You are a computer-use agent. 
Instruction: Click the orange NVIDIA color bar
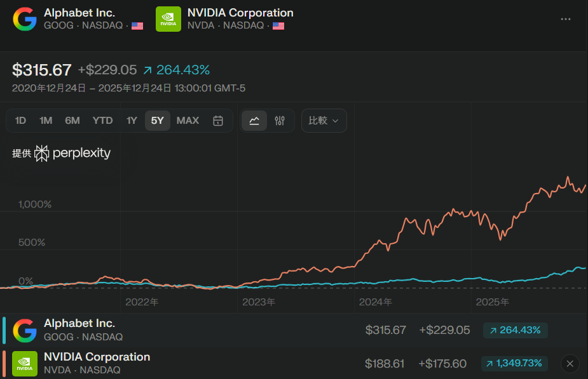click(4, 364)
